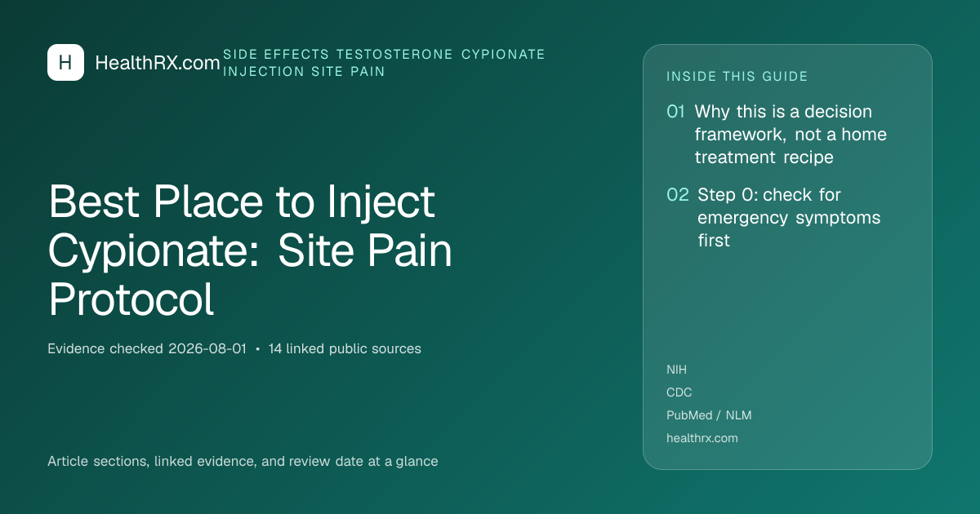980x514 pixels.
Task: Click "Evidence checked 2026-08-01" text
Action: pyautogui.click(x=147, y=349)
